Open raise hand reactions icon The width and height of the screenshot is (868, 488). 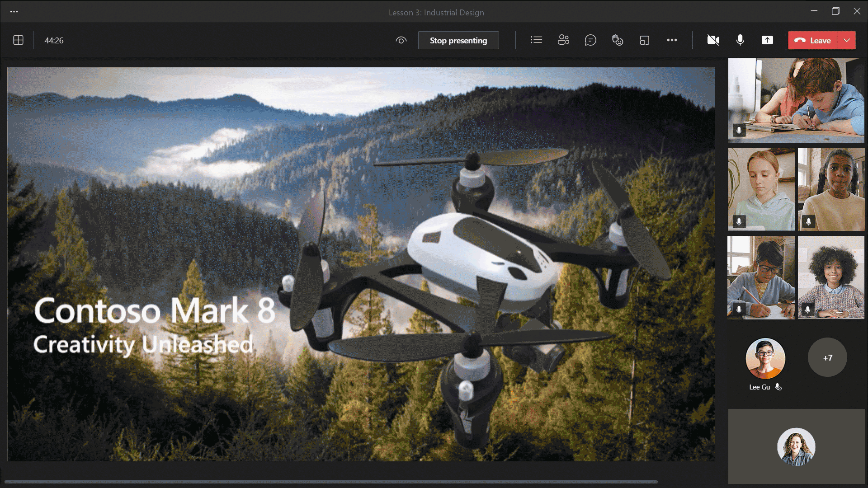[618, 40]
